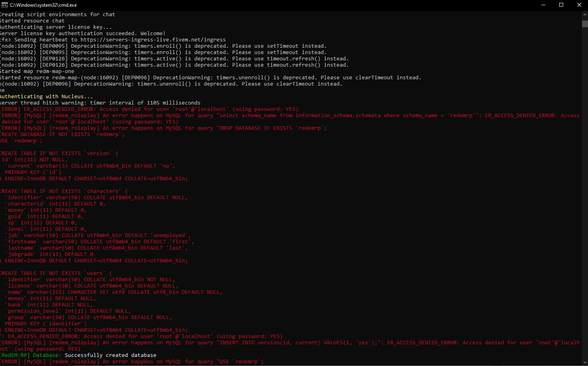Click the '`permission_level` int(11)' column line

pos(68,311)
